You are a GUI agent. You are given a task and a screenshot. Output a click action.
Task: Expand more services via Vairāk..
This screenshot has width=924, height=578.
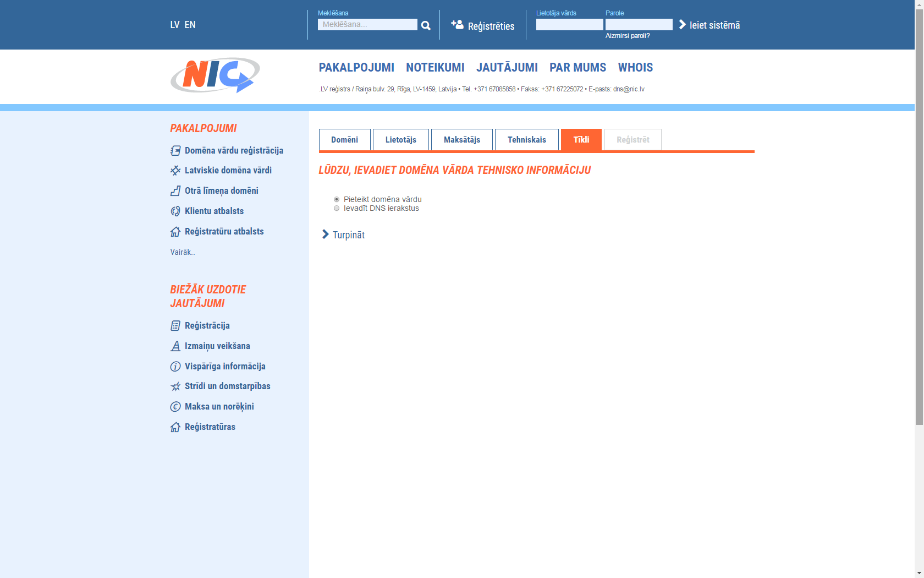pyautogui.click(x=183, y=252)
